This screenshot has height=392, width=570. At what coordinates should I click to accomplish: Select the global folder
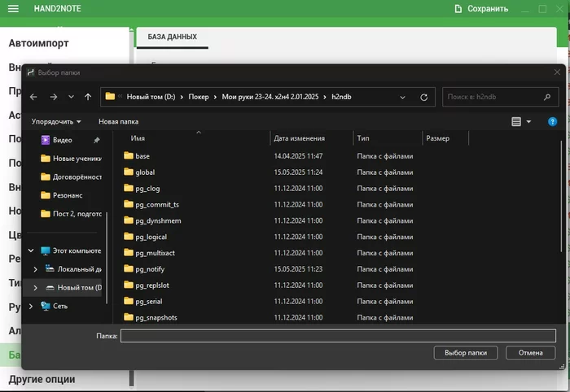[145, 172]
